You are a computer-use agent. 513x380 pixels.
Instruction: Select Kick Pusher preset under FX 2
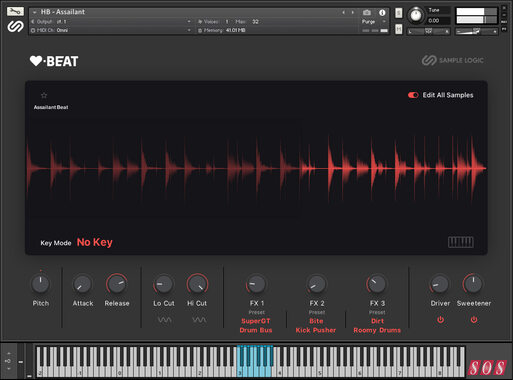pos(316,330)
